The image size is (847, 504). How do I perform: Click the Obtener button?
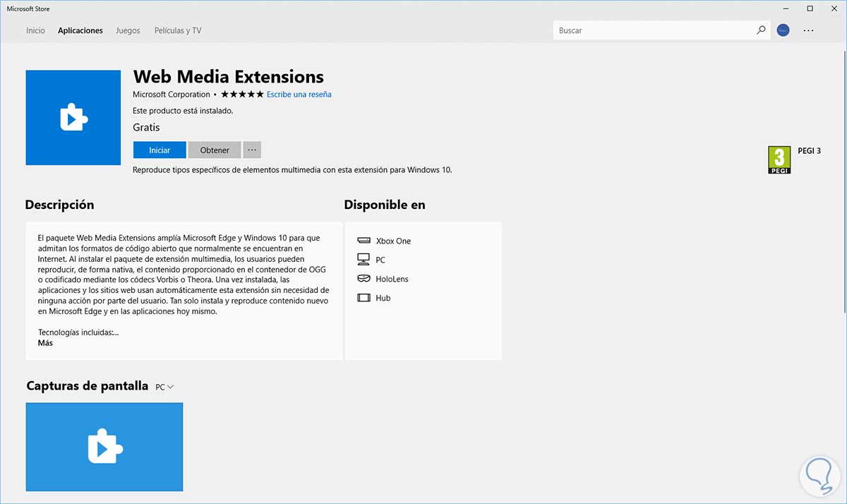pos(215,150)
